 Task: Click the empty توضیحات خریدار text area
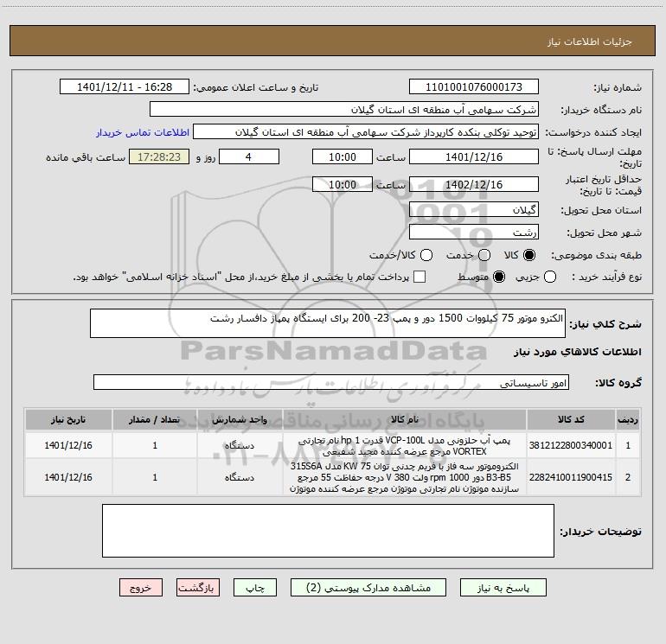click(x=328, y=531)
